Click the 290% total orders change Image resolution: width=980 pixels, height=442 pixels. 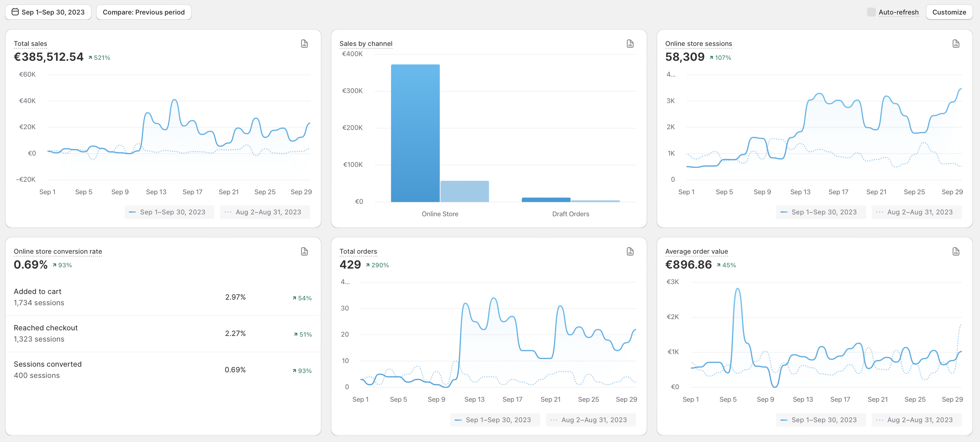tap(377, 266)
